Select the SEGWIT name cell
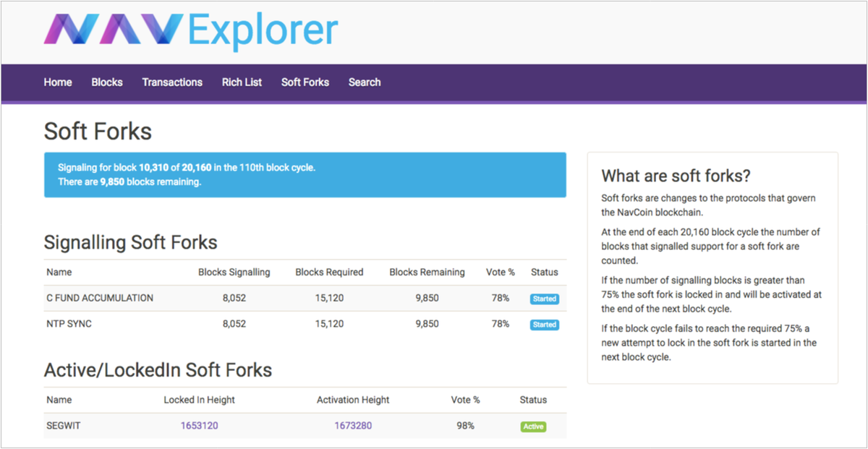Image resolution: width=868 pixels, height=449 pixels. coord(64,426)
